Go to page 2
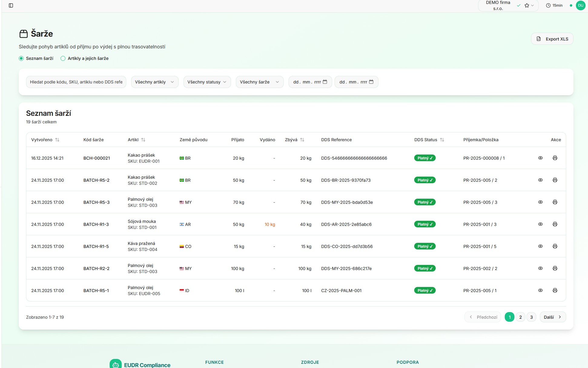 click(x=520, y=317)
